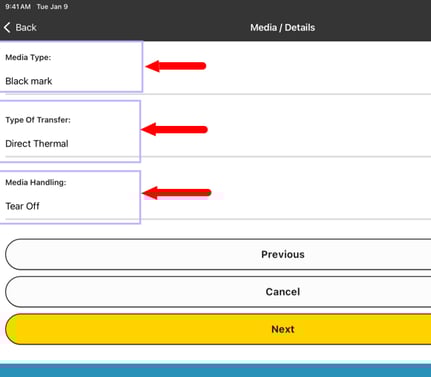Tap the blue bar at bottom
This screenshot has height=377, width=431.
215,370
